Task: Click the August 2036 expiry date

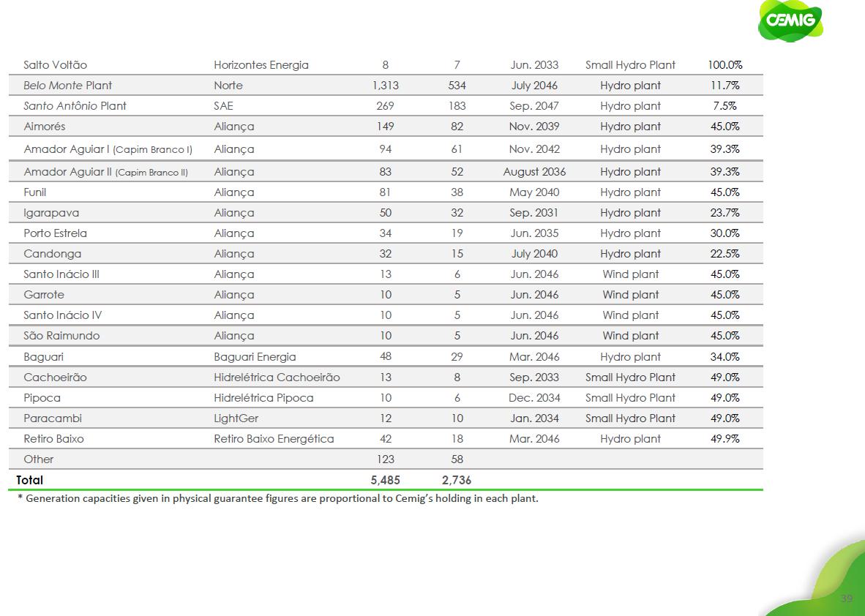Action: point(534,172)
